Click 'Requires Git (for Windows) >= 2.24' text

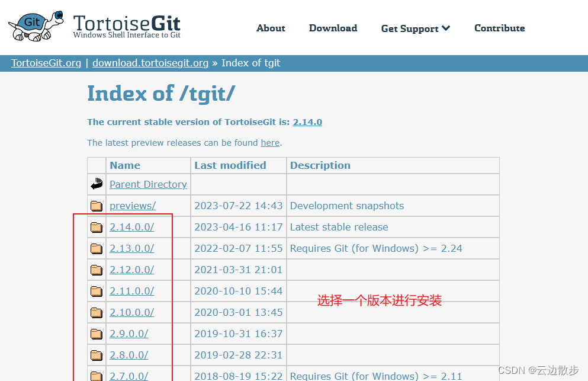pos(376,248)
